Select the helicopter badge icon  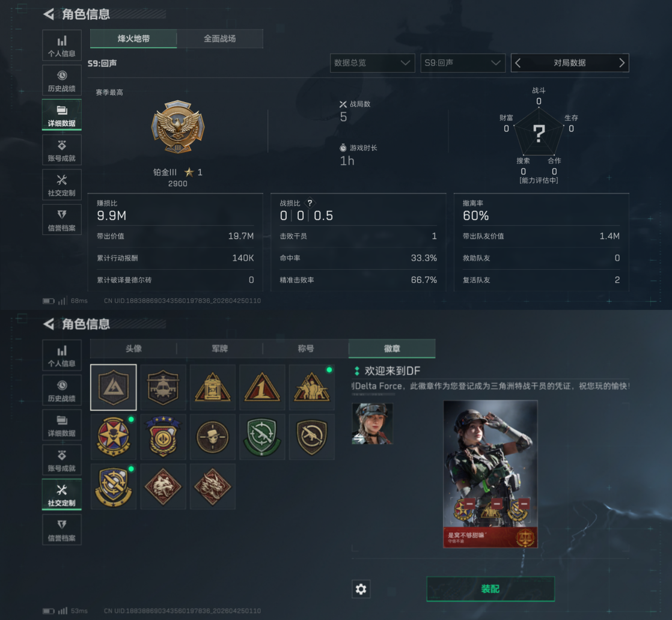click(163, 387)
